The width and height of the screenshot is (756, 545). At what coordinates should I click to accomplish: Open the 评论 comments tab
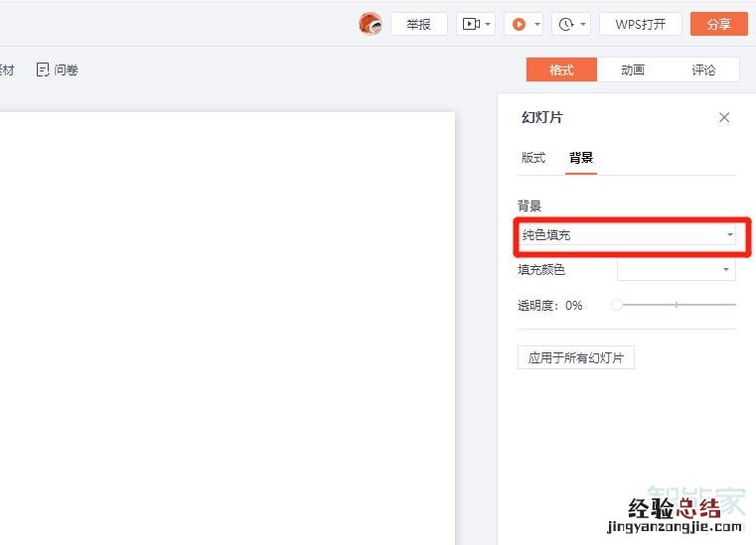[x=703, y=69]
